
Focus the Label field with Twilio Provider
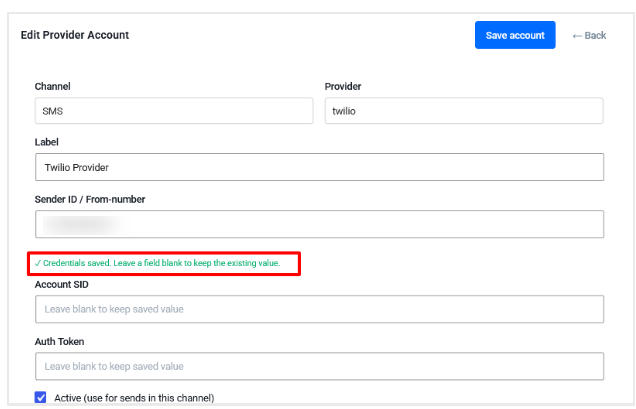[x=319, y=167]
